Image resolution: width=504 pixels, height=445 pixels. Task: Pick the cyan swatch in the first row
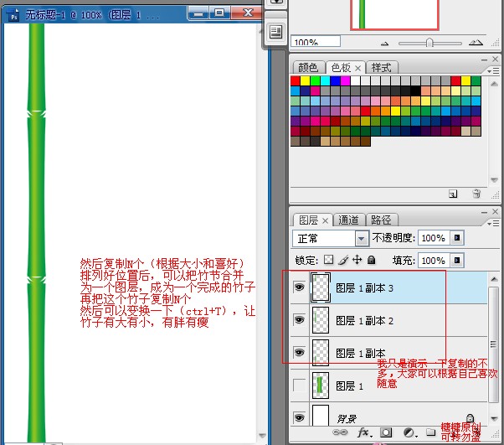tap(326, 80)
